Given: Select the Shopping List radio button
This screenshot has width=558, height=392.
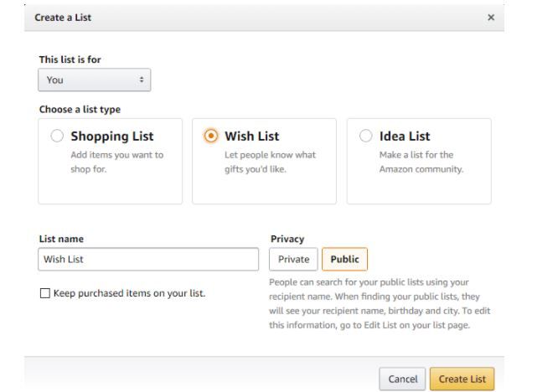Looking at the screenshot, I should (57, 136).
